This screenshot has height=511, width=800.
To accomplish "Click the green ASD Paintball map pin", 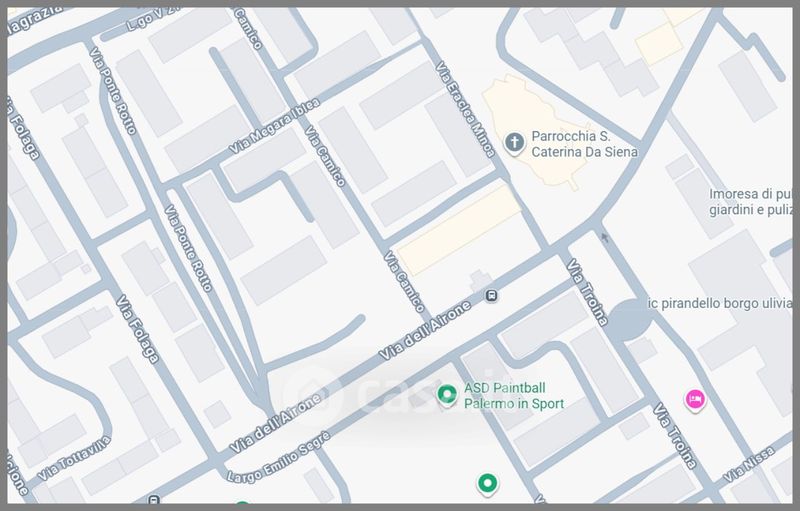I will [448, 395].
